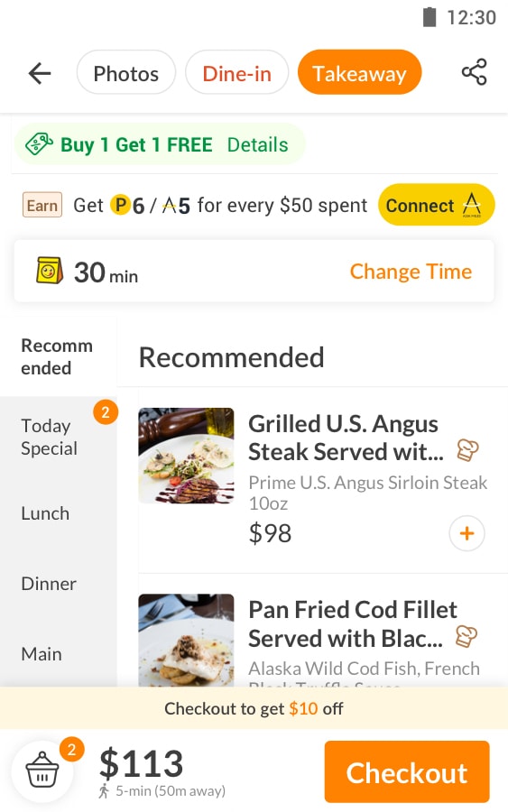Open the Photos tab

[x=125, y=72]
